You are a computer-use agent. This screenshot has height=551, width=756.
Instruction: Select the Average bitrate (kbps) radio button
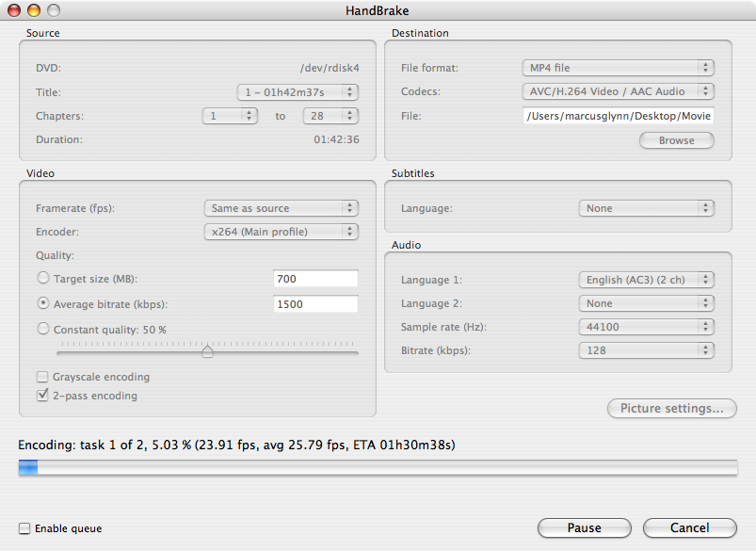coord(43,303)
